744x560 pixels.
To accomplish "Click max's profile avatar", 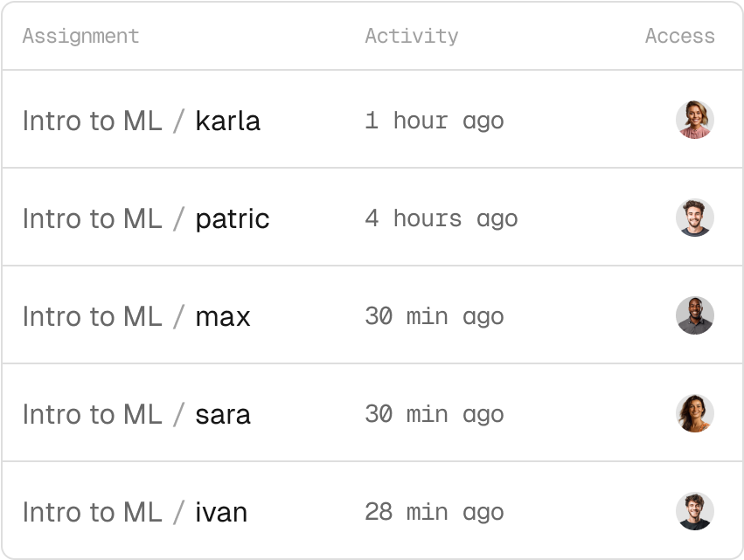I will (x=695, y=315).
